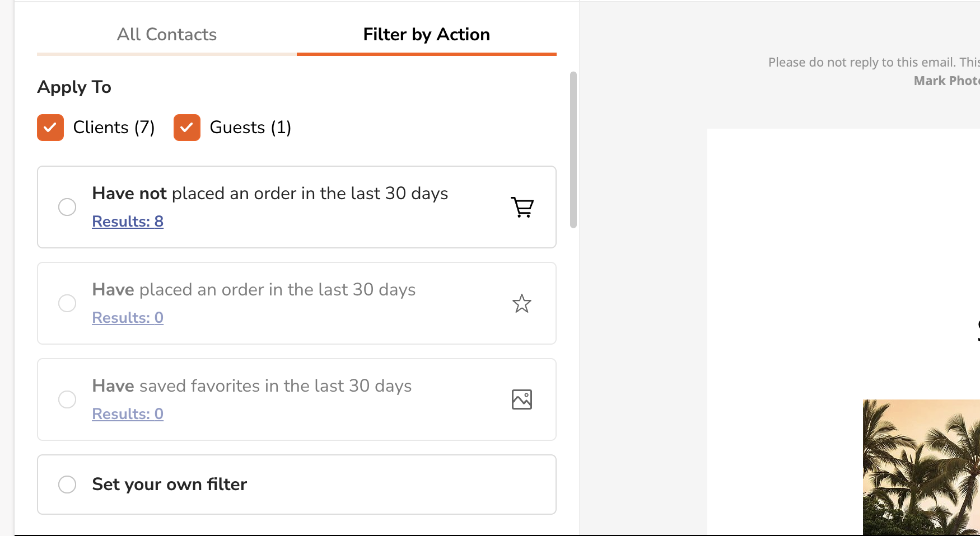Choose the 'Set your own filter' option
The width and height of the screenshot is (980, 536).
click(67, 484)
